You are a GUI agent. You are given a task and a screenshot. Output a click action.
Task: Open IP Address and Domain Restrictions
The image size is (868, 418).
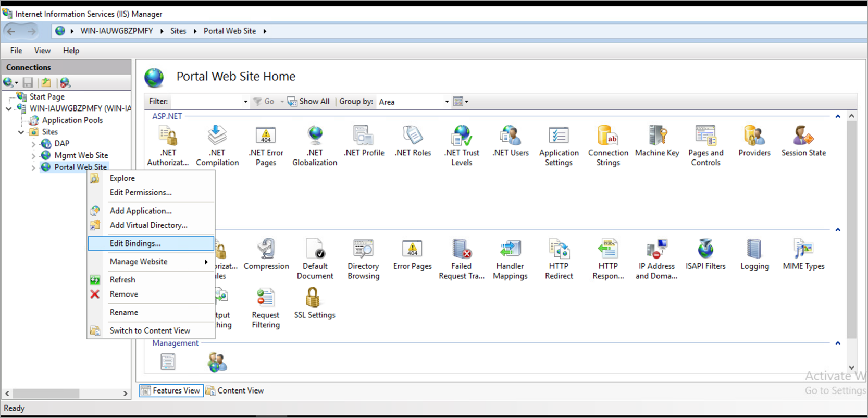click(656, 260)
